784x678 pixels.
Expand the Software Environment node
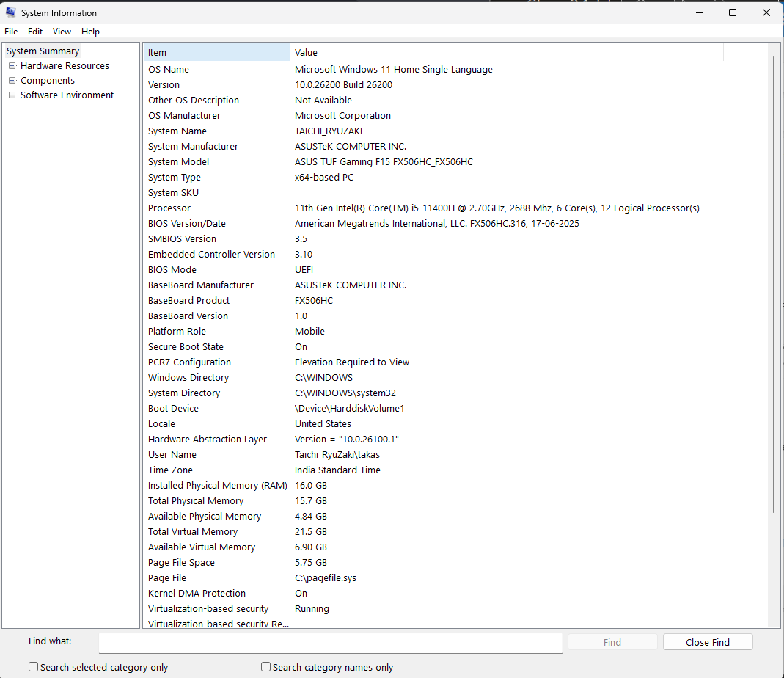tap(12, 95)
